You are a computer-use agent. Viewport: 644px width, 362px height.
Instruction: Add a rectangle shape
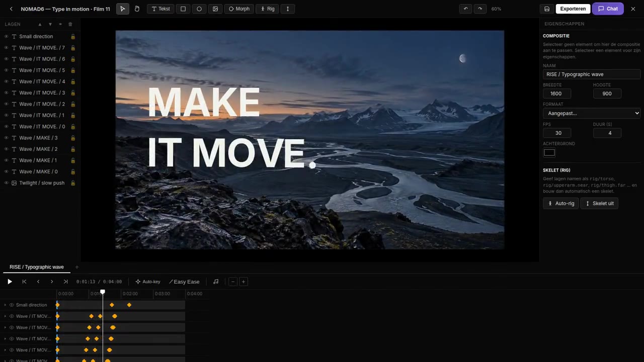point(183,9)
